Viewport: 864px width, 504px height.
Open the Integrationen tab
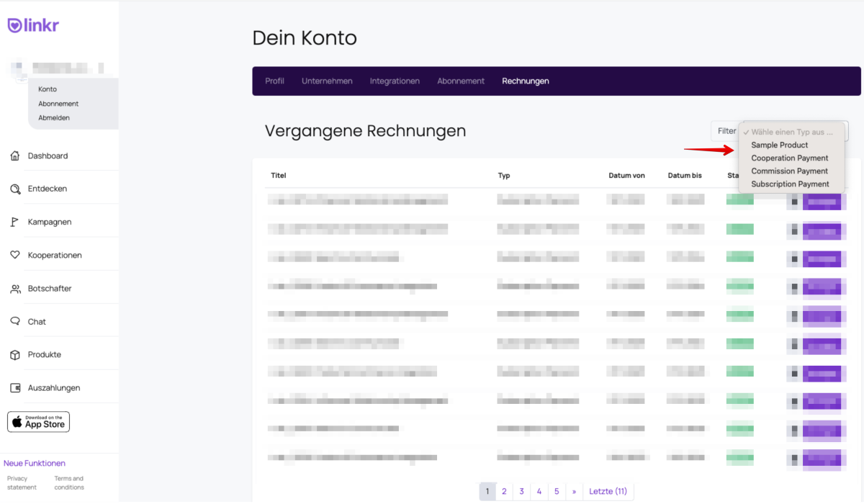pyautogui.click(x=395, y=81)
